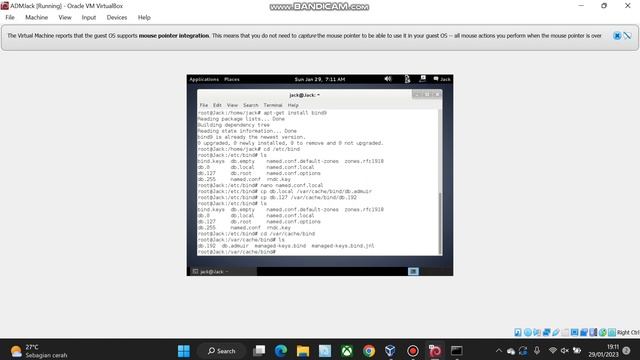Open the weather widget 27°C
The width and height of the screenshot is (640, 360).
tap(39, 351)
